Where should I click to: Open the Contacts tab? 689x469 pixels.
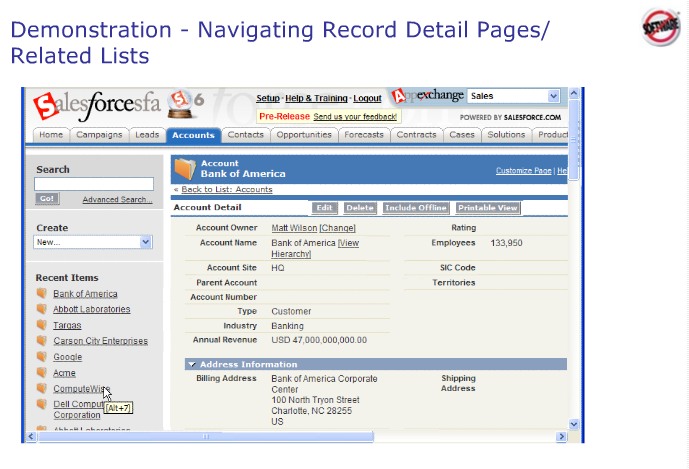(x=245, y=135)
